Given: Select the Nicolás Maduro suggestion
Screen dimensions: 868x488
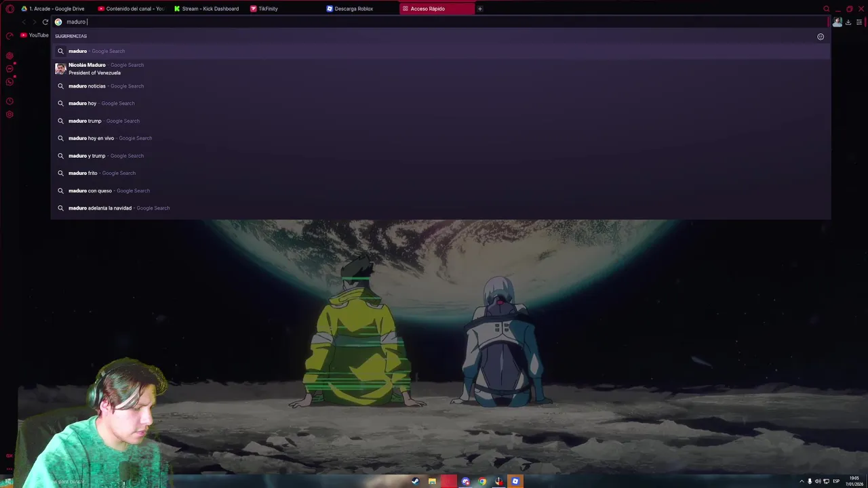Looking at the screenshot, I should [441, 68].
